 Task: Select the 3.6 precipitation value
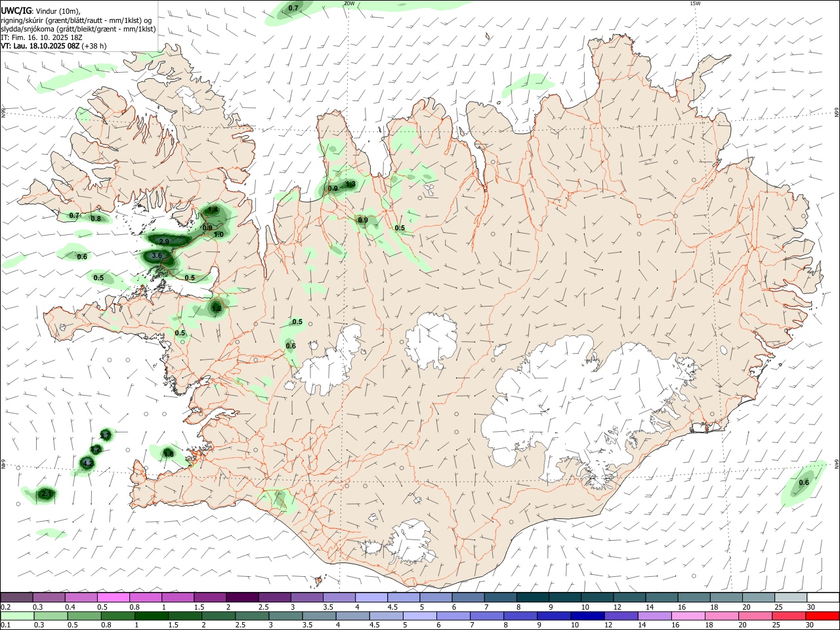pos(157,255)
